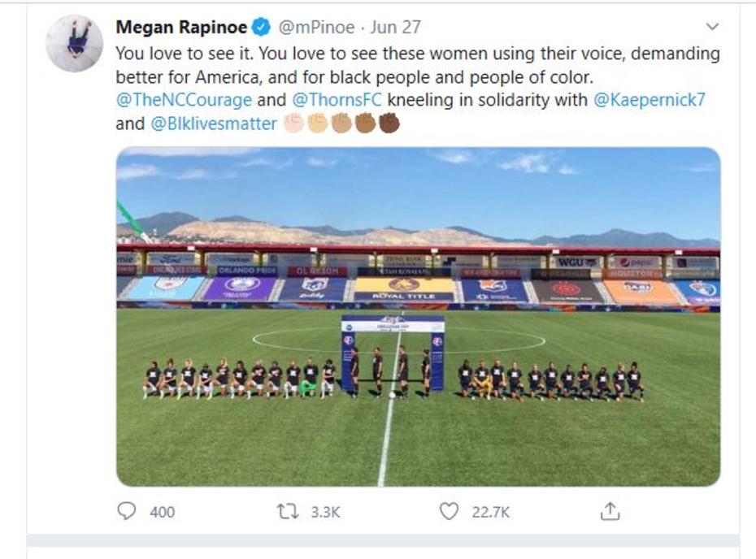Image resolution: width=756 pixels, height=559 pixels.
Task: Click the @mPinoe handle
Action: point(316,27)
